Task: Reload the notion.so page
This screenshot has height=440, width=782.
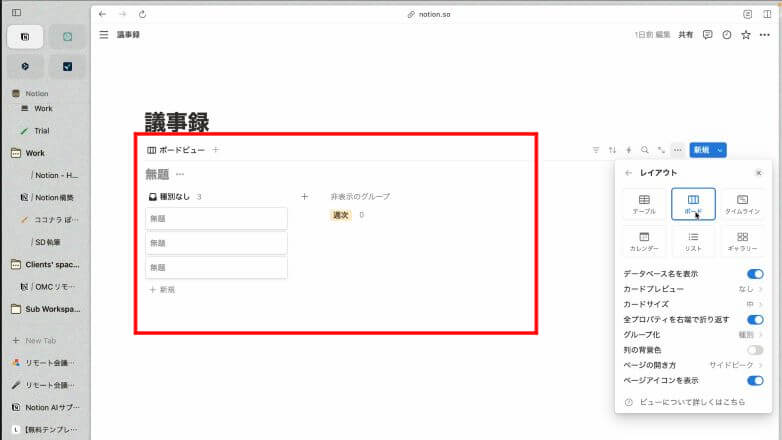Action: (x=143, y=14)
